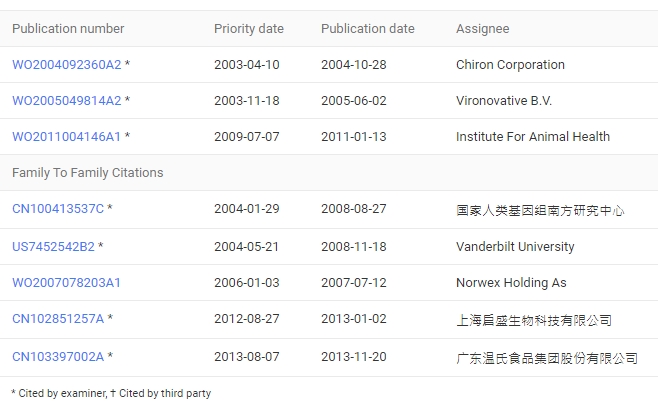Click the Publication date column header
The height and width of the screenshot is (407, 658).
(367, 29)
